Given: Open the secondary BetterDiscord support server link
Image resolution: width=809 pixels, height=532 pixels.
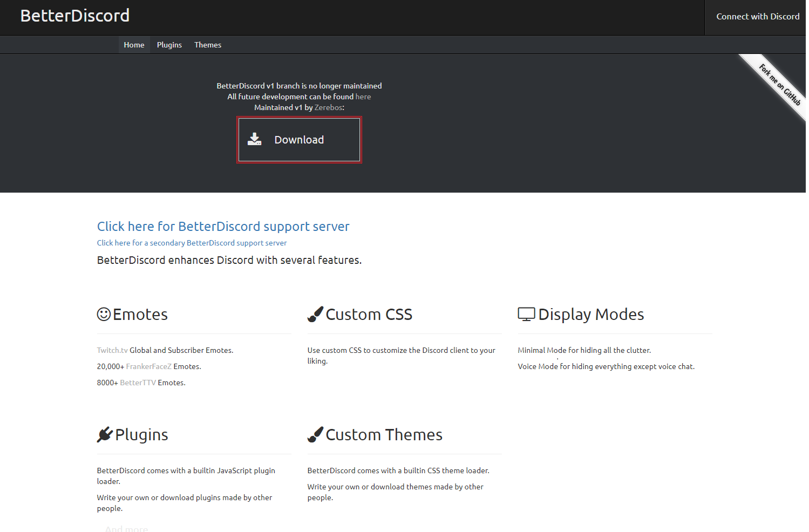Looking at the screenshot, I should click(x=192, y=243).
